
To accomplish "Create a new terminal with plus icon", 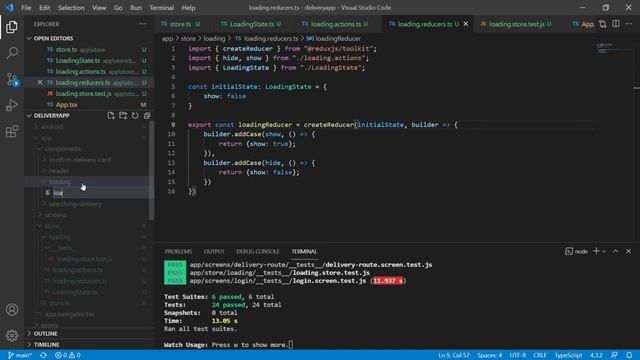I will pyautogui.click(x=596, y=251).
